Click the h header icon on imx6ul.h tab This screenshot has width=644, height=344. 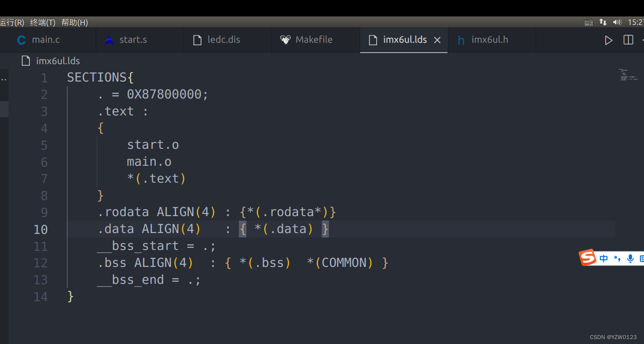[461, 41]
